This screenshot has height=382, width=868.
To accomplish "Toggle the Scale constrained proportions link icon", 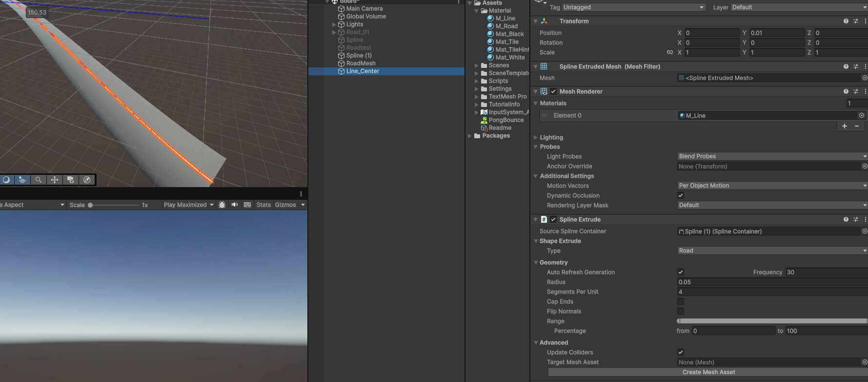I will pos(669,52).
